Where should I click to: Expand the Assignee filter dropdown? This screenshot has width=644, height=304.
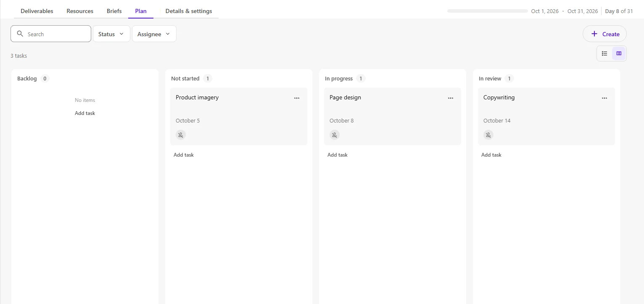154,34
